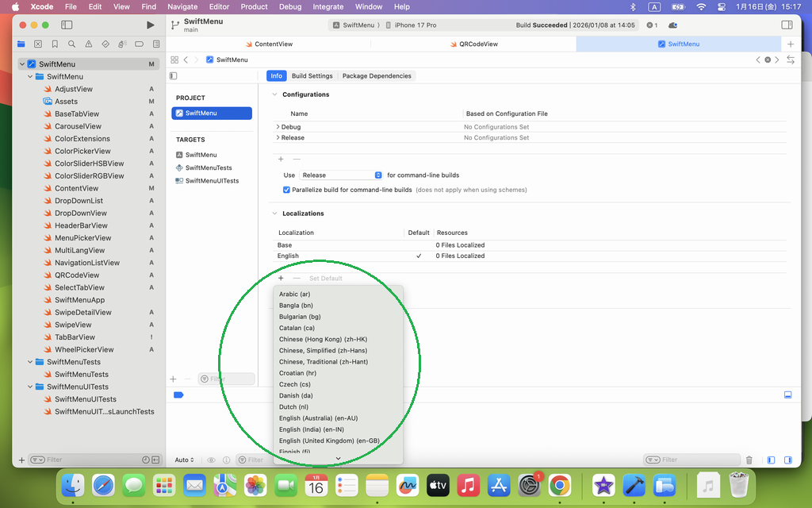
Task: Hide the project and targets list sidebar
Action: pyautogui.click(x=174, y=76)
